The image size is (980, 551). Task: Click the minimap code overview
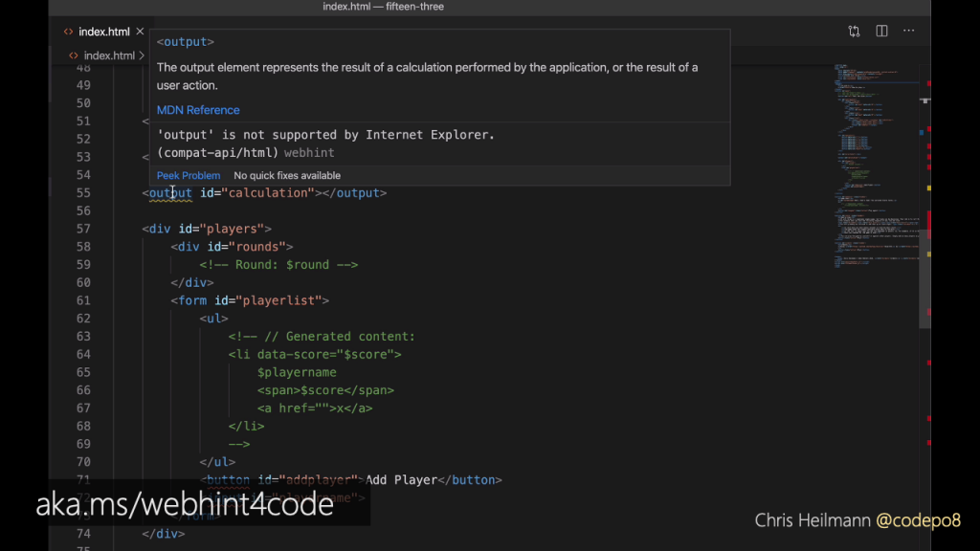tap(875, 165)
